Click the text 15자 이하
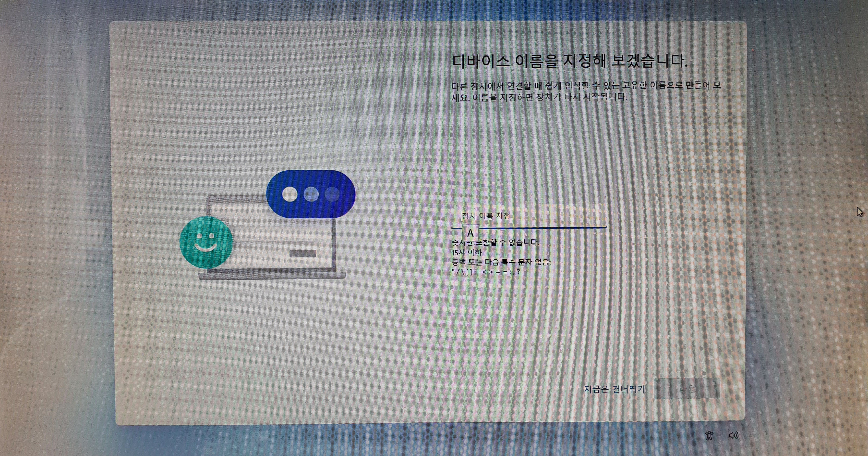This screenshot has height=456, width=868. click(467, 252)
